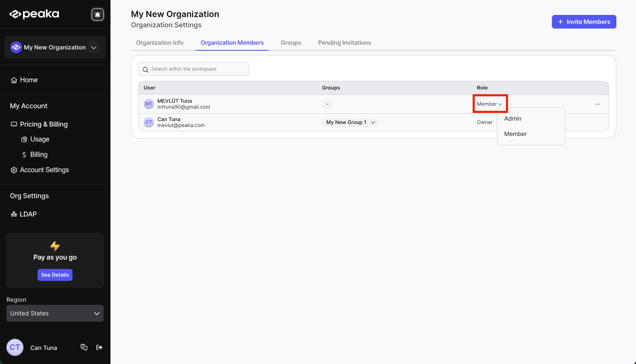Open the chat support icon
The height and width of the screenshot is (364, 636).
pos(84,347)
